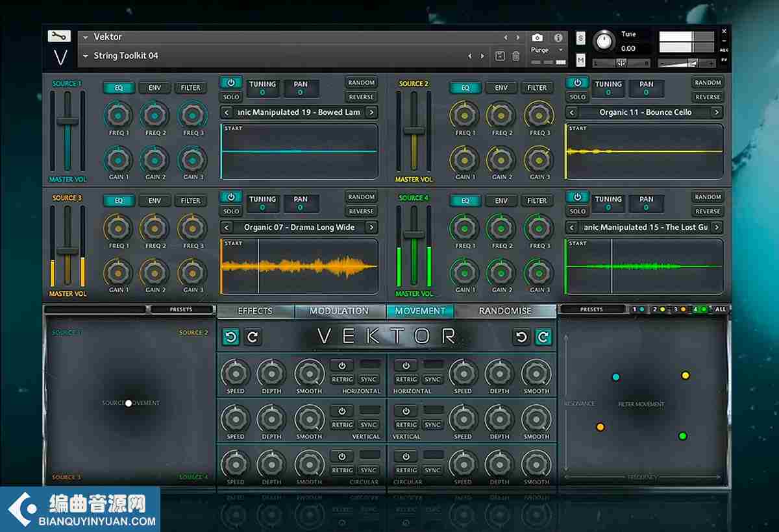
Task: Open Source 2 FILTER tab
Action: (x=537, y=88)
